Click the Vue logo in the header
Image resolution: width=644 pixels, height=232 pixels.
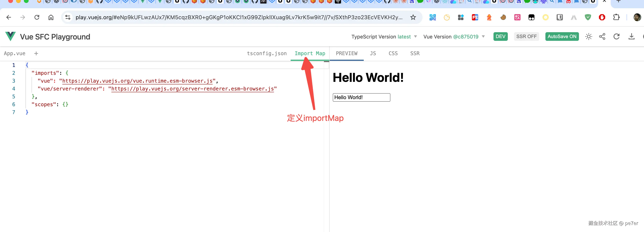click(x=11, y=37)
